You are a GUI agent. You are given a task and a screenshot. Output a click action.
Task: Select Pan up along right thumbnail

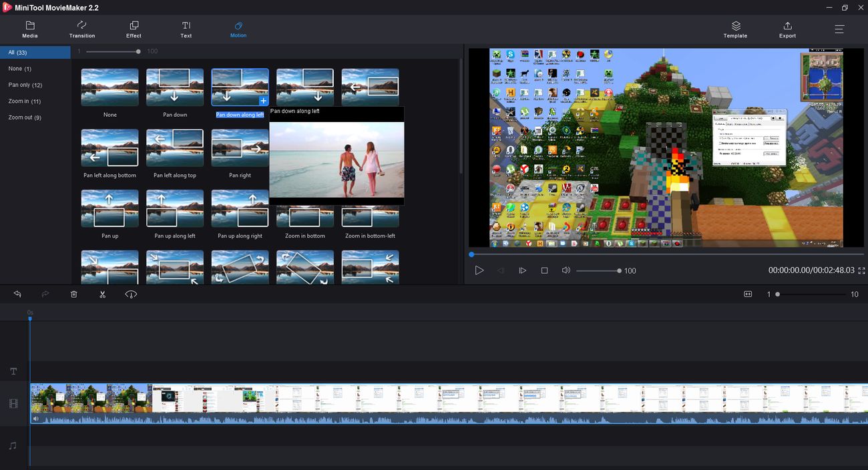tap(240, 208)
